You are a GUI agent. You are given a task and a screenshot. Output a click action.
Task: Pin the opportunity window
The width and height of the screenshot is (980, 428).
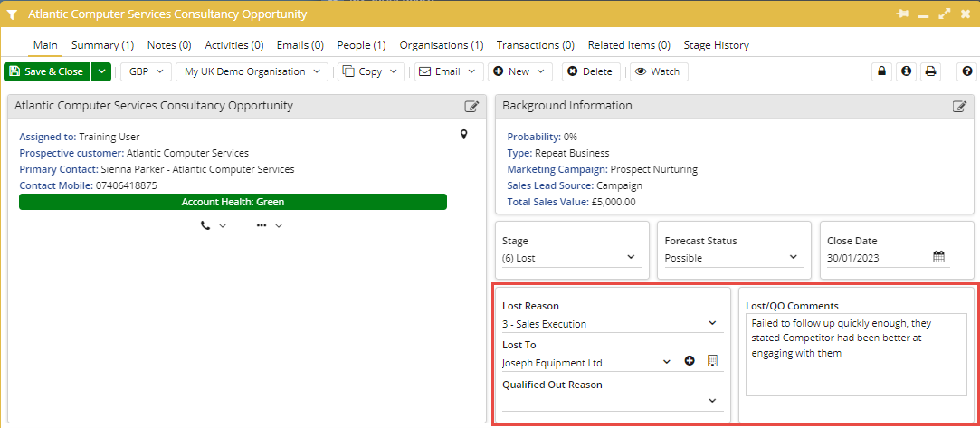pos(902,14)
